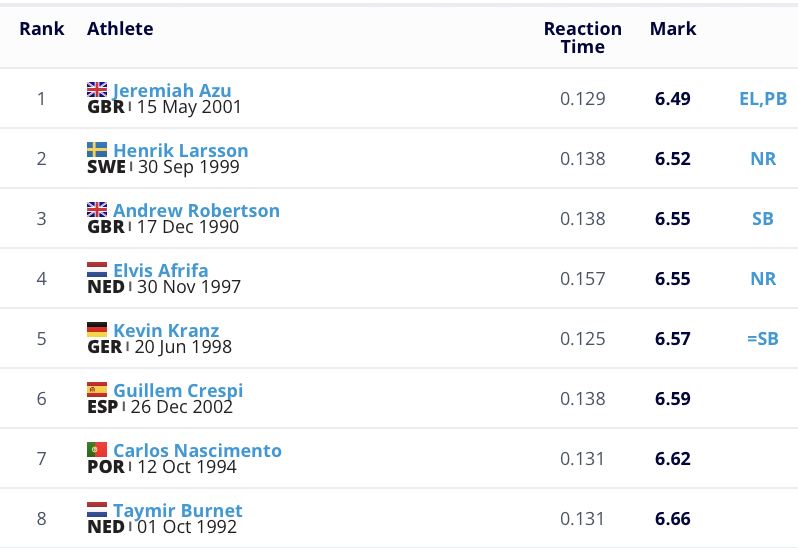This screenshot has height=548, width=798.
Task: Open Kevin Kranz's athlete link
Action: click(166, 331)
